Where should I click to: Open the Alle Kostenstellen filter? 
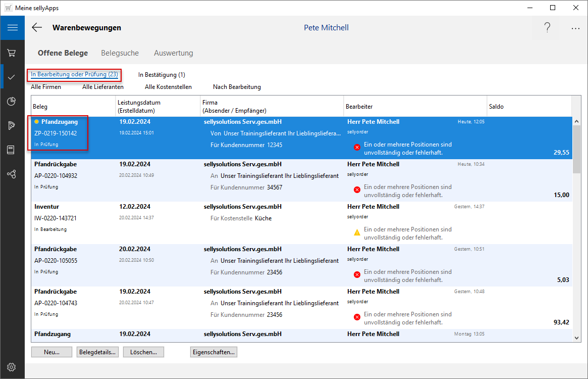(168, 87)
